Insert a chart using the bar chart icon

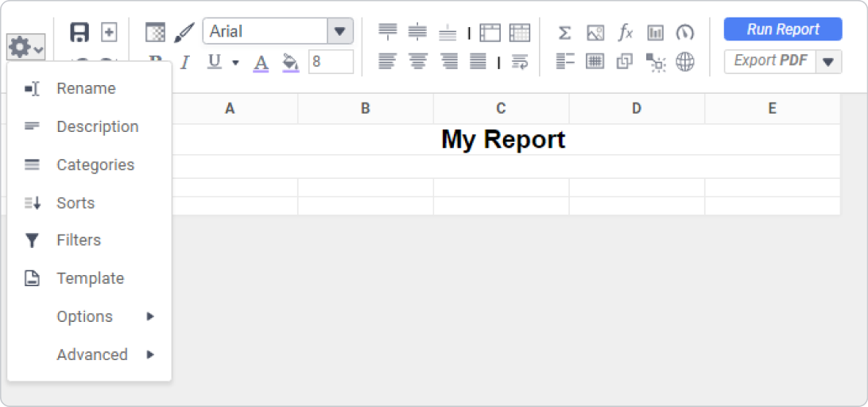655,33
